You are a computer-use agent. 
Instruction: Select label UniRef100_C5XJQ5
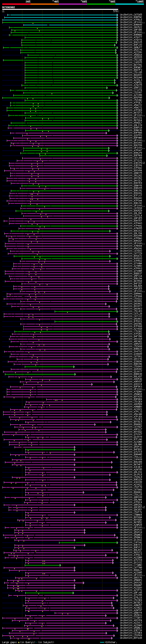click(x=131, y=72)
